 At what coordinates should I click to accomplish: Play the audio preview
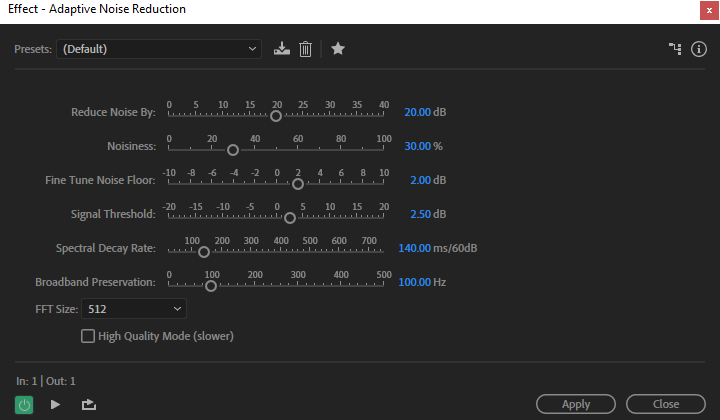tap(56, 404)
